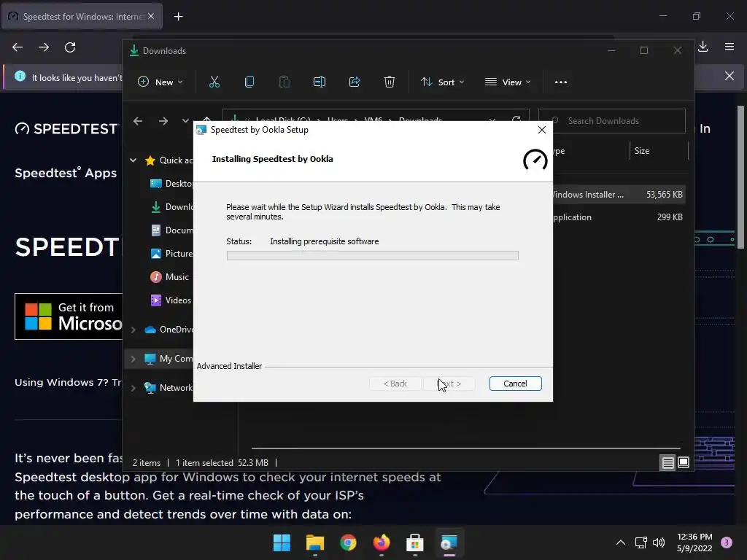The image size is (747, 560).
Task: Switch to details view layout icon
Action: (x=668, y=462)
